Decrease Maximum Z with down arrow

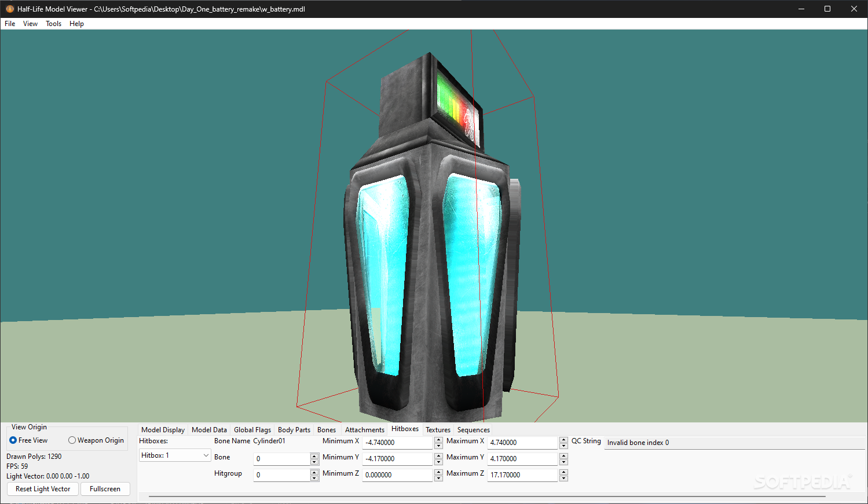pos(563,478)
